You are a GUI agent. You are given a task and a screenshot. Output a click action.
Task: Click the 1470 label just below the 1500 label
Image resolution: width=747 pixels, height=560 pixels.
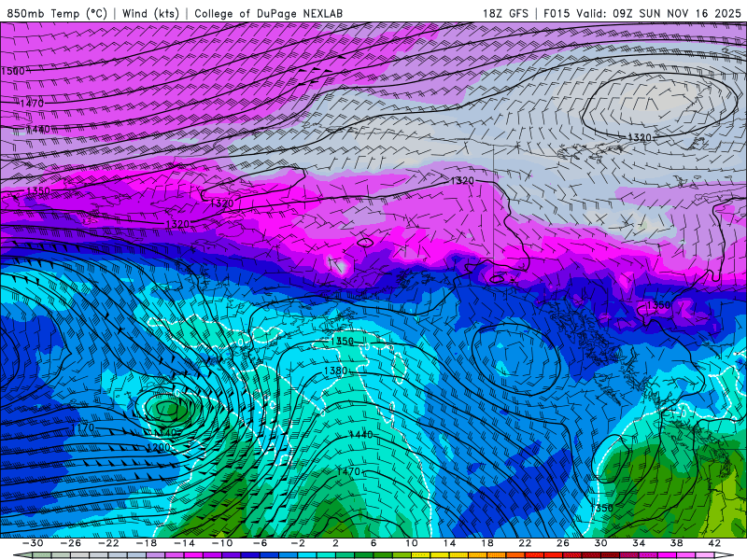point(32,104)
